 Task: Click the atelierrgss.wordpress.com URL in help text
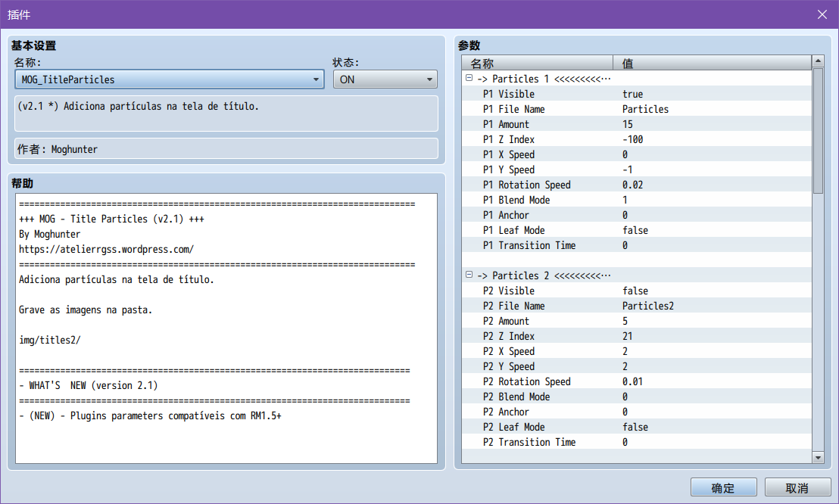pyautogui.click(x=107, y=249)
